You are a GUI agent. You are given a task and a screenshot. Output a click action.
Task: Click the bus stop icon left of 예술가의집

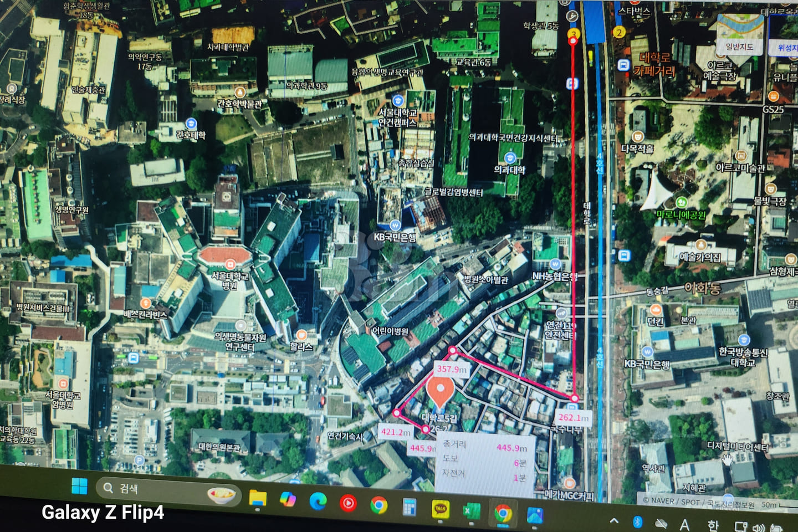[x=624, y=256]
